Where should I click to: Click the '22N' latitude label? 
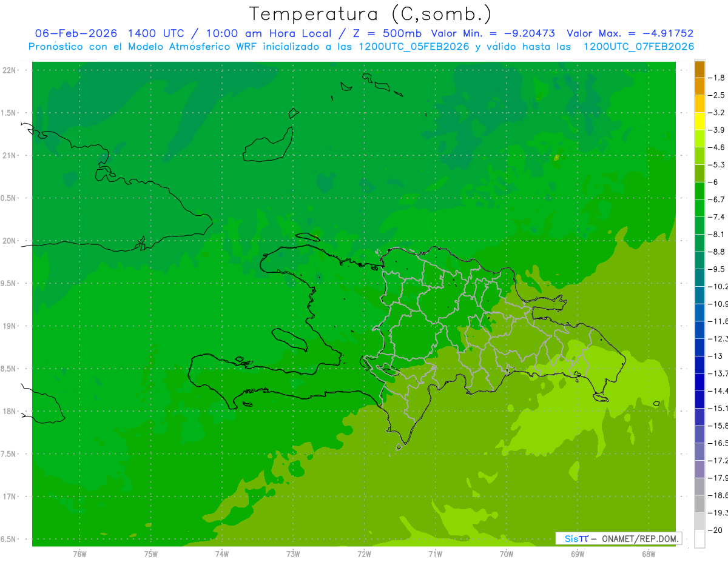pyautogui.click(x=9, y=70)
